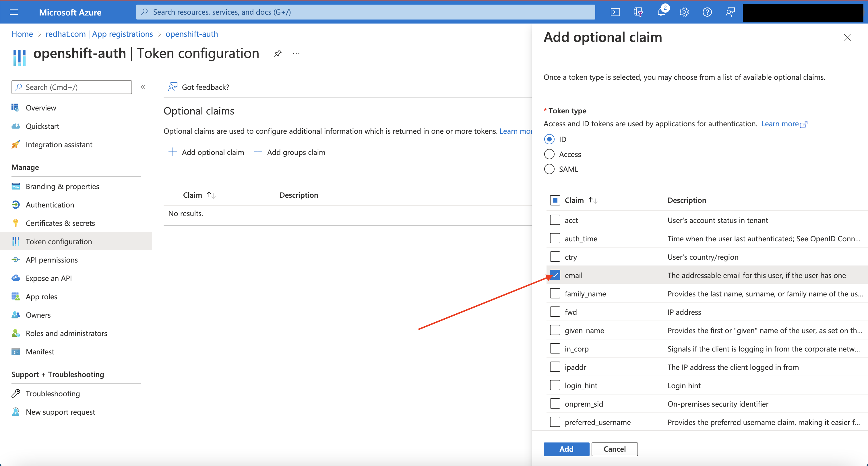The image size is (868, 466).
Task: Pin Token configuration to dashboard
Action: point(277,53)
